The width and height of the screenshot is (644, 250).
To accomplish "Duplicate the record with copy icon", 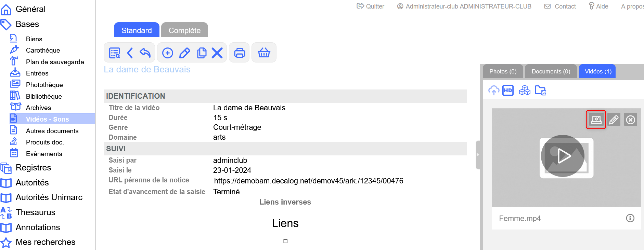I will [202, 53].
